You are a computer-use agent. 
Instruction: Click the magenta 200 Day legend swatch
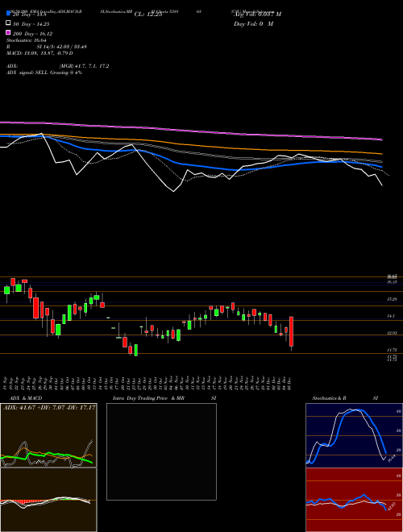(9, 32)
